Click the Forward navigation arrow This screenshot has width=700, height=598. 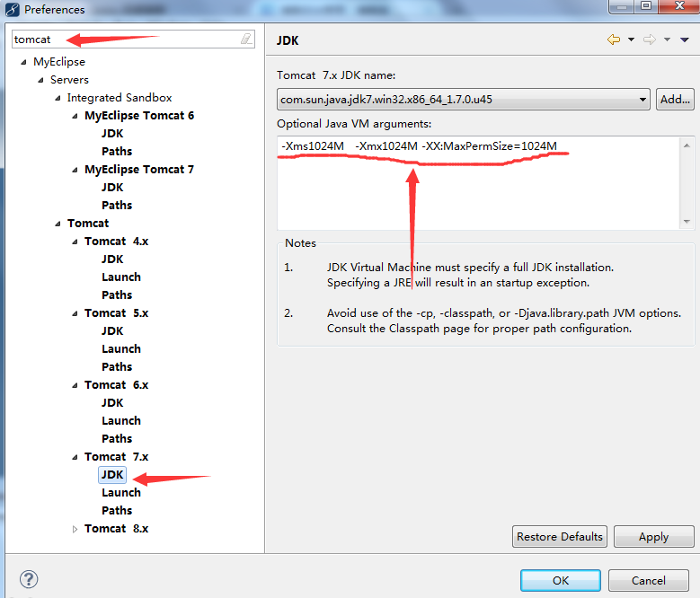point(650,40)
